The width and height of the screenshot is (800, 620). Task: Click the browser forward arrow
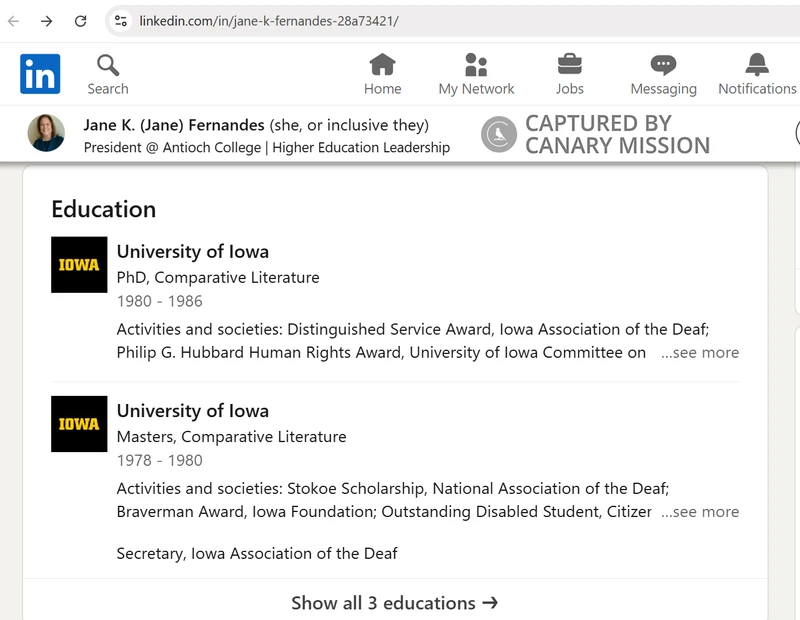(x=46, y=21)
